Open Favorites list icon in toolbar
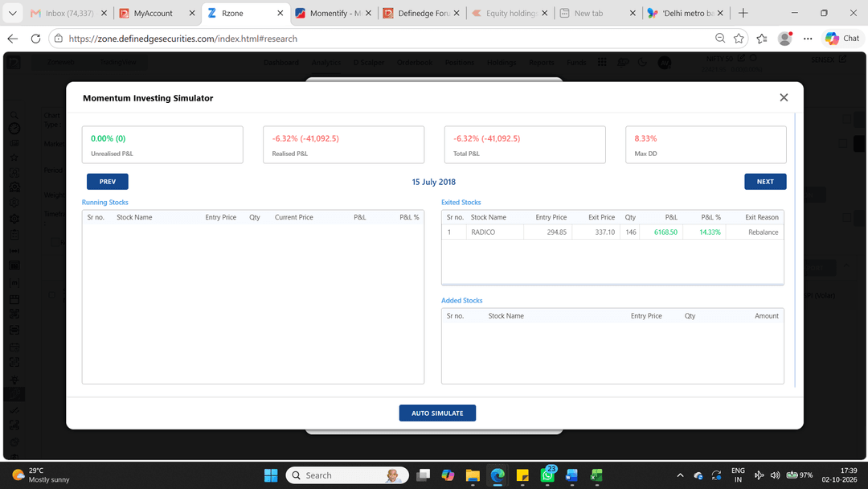 762,39
